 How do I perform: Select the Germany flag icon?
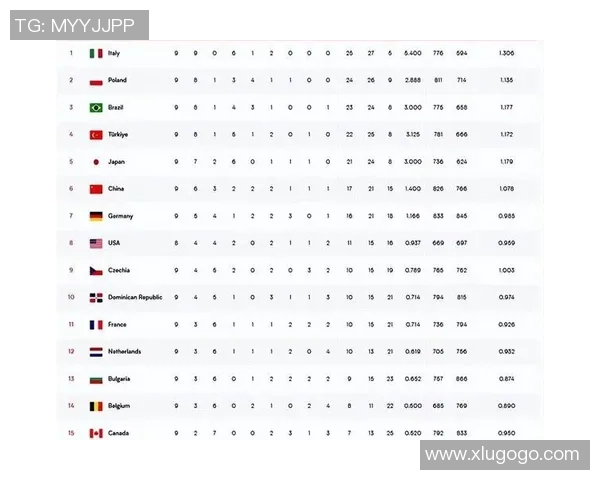click(x=96, y=215)
